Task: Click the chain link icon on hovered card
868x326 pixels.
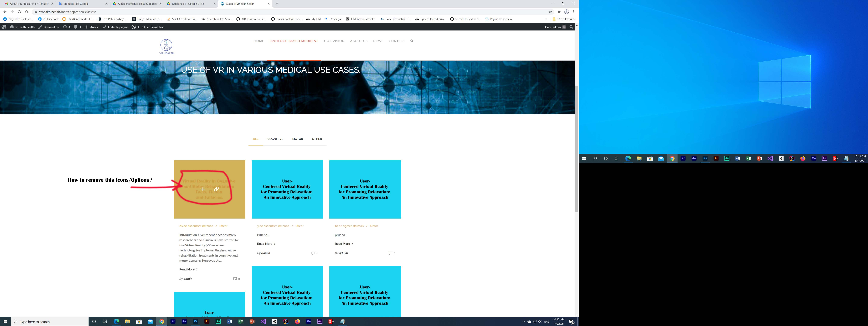Action: (x=216, y=189)
